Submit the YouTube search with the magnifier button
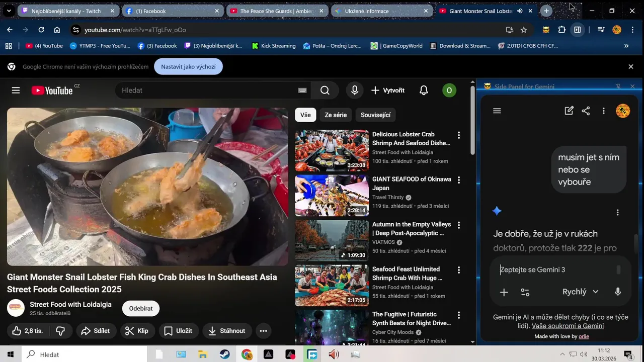Screen dimensions: 644x362 325,90
